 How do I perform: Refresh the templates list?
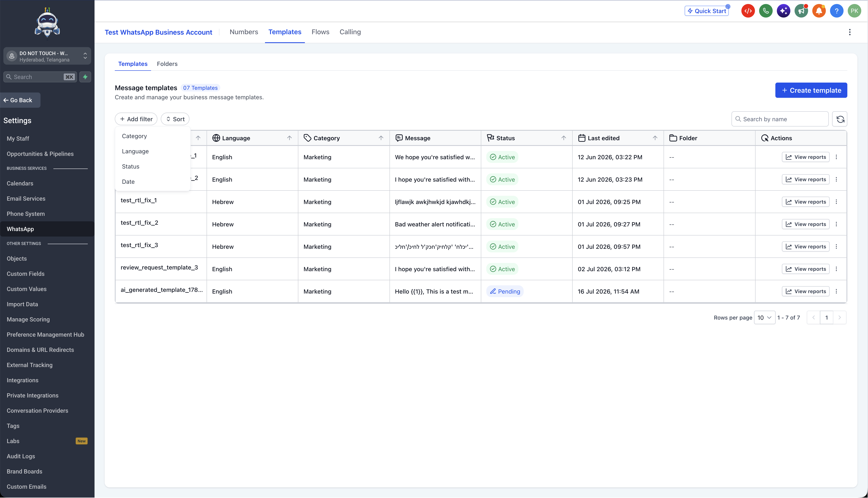[840, 119]
